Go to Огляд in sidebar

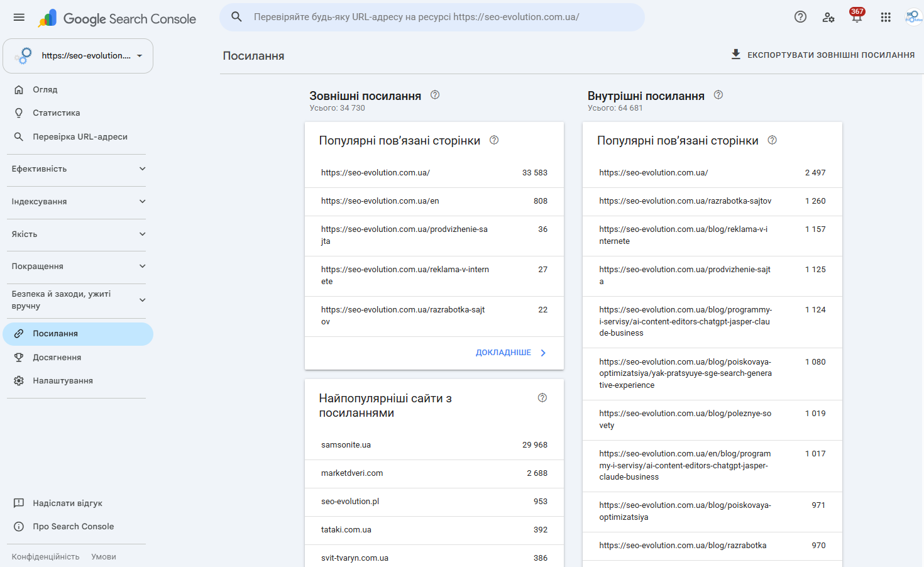point(78,89)
